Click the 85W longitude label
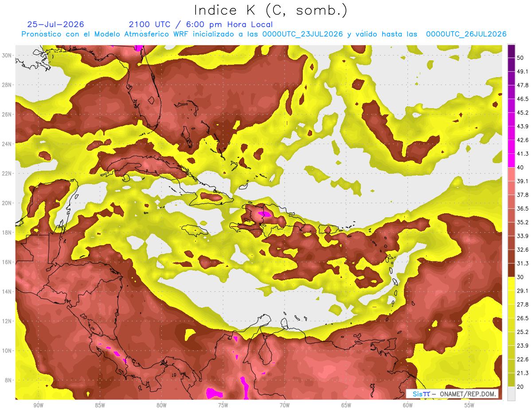Screen dimensions: 532x411 pyautogui.click(x=100, y=405)
